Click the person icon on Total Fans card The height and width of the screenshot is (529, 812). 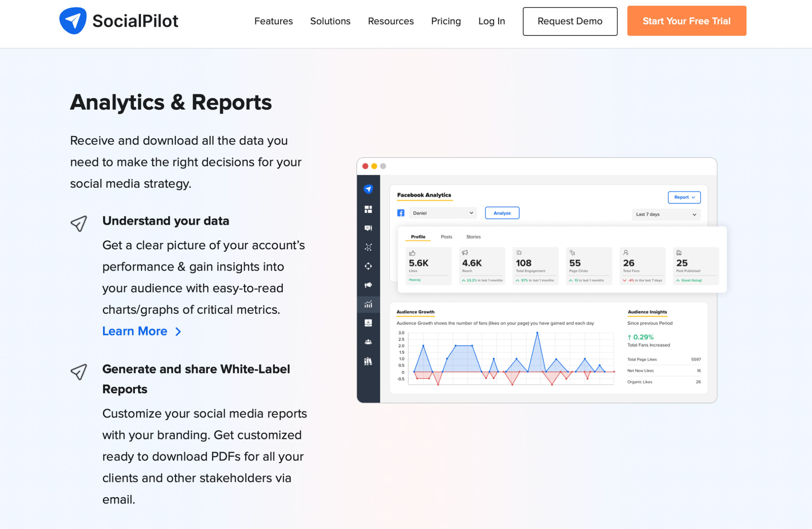[626, 253]
